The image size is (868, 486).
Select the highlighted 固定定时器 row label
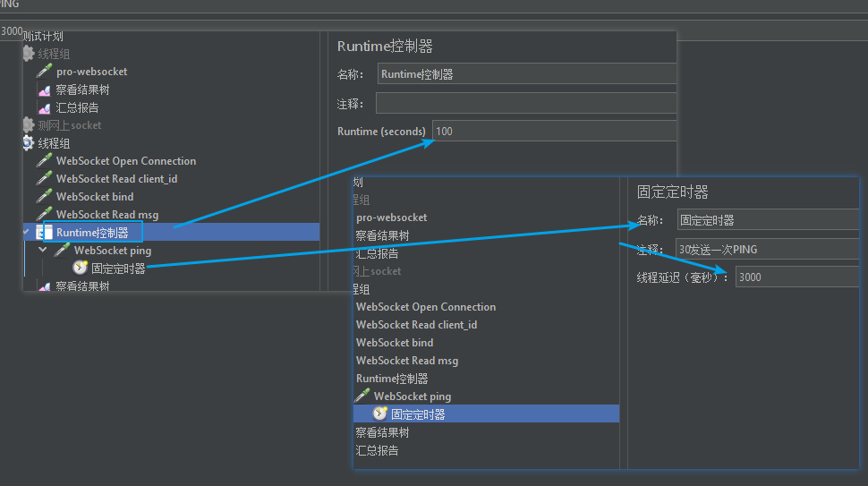(x=418, y=414)
